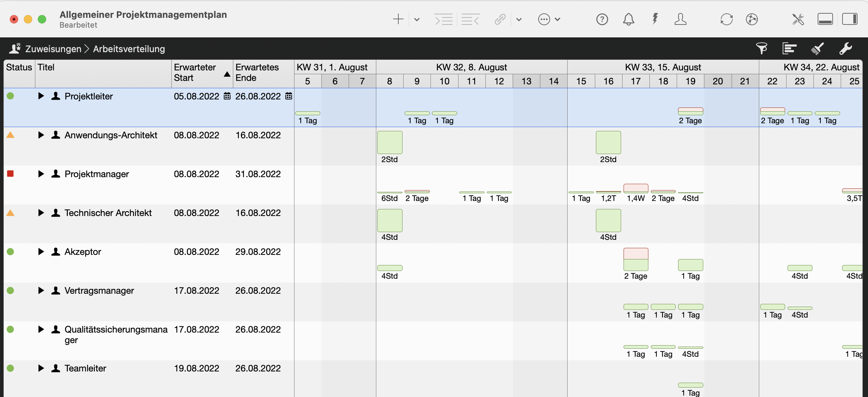This screenshot has height=397, width=868.
Task: Open the filter funnel in view bar
Action: 761,49
